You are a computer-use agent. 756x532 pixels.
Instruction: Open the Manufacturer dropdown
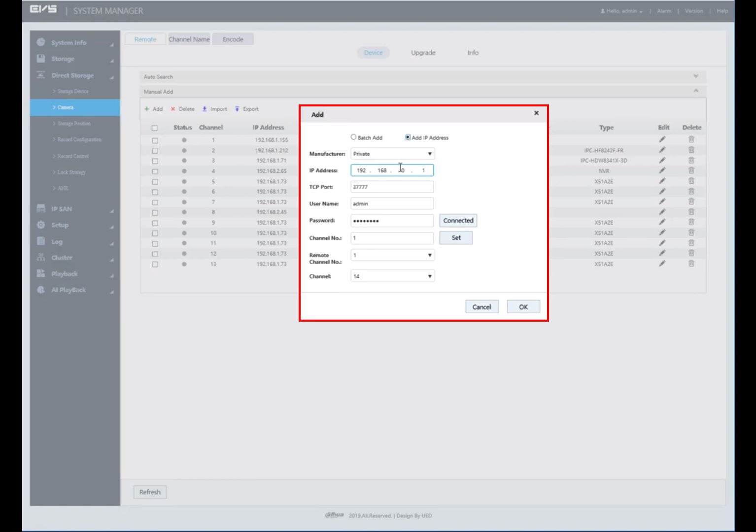[392, 154]
